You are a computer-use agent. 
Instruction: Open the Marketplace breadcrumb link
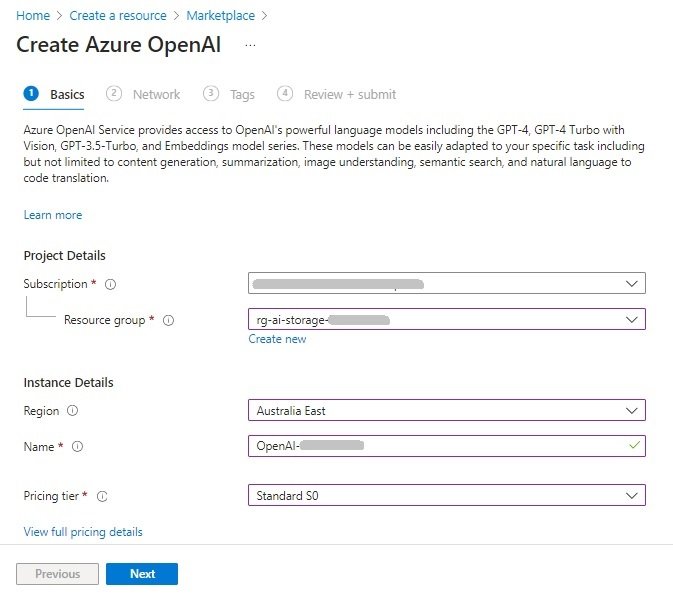221,16
